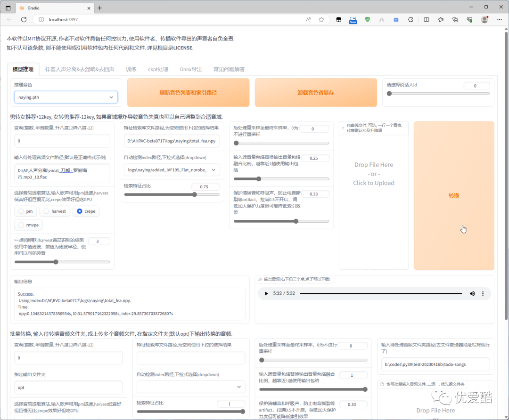Open the browser profile avatar

484,19
